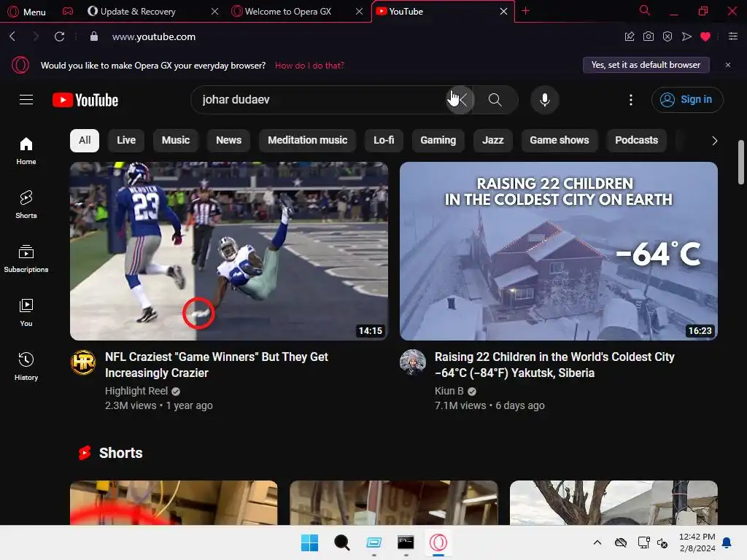Click the YouTube logo
Screen dimensions: 747x560
(x=85, y=100)
